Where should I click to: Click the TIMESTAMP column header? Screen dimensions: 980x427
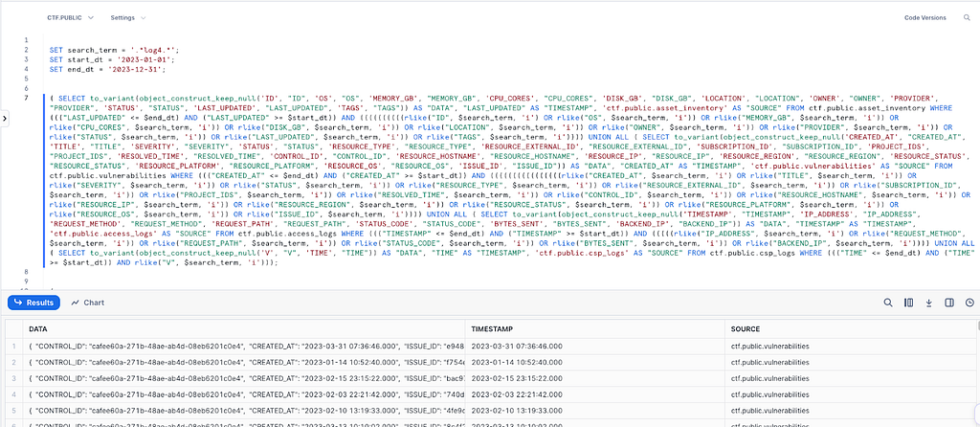coord(594,328)
